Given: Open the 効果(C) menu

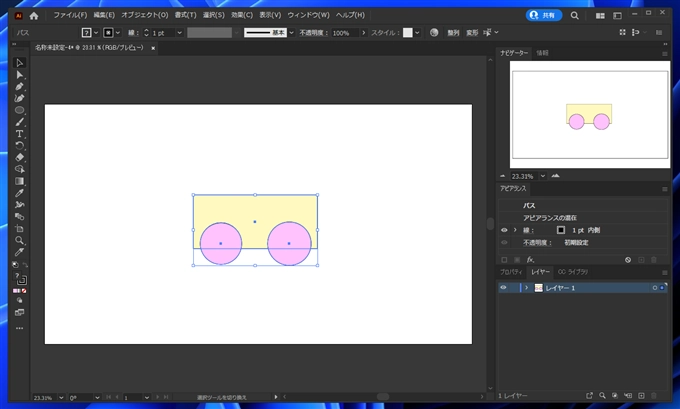Looking at the screenshot, I should pyautogui.click(x=242, y=15).
